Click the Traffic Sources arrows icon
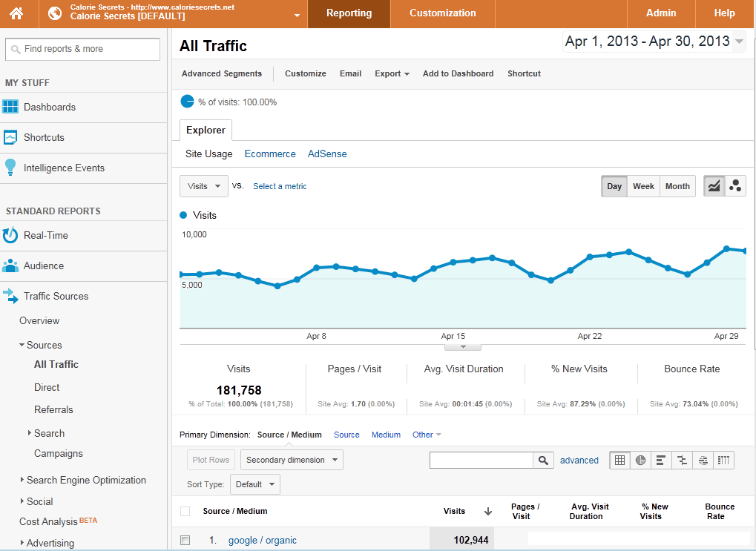The height and width of the screenshot is (551, 756). click(10, 296)
